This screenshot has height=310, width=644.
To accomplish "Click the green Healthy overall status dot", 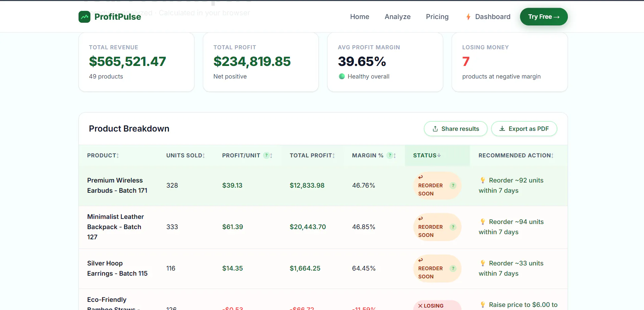I will [x=342, y=76].
